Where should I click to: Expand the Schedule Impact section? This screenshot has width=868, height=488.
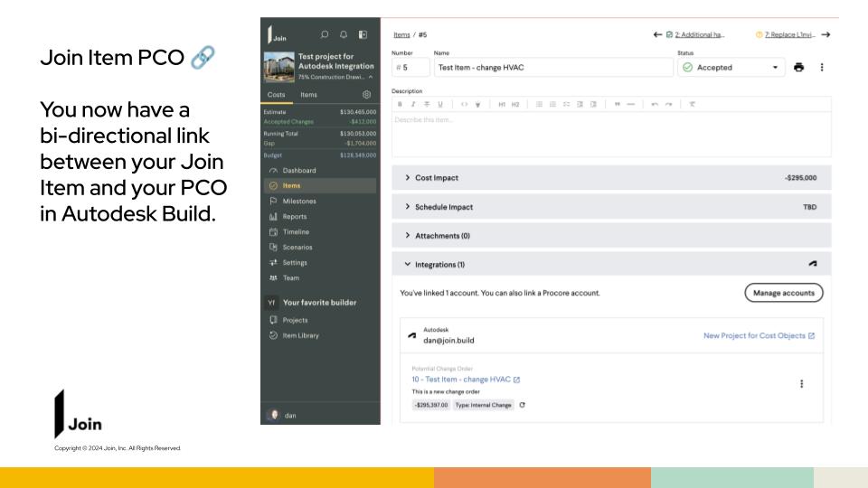[611, 207]
